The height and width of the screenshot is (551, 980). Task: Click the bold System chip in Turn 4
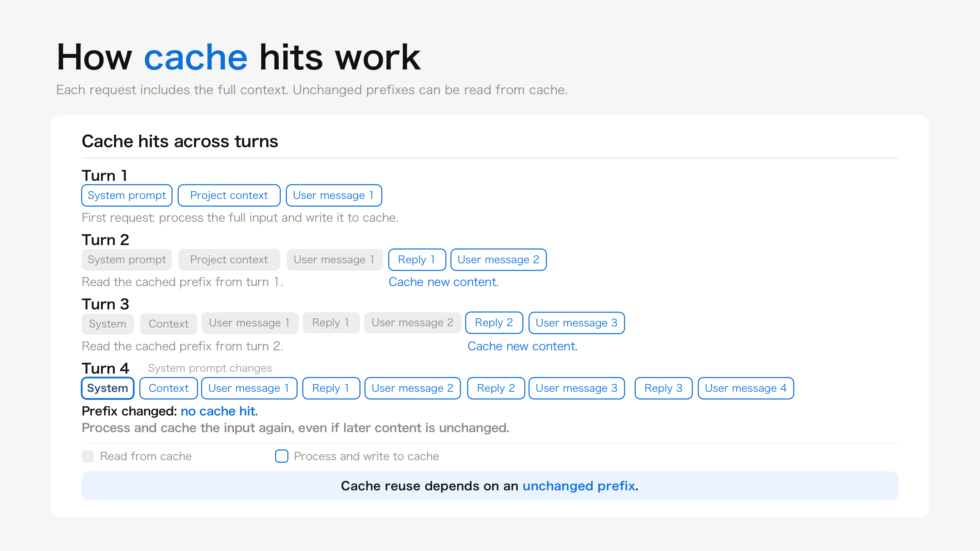(x=108, y=388)
